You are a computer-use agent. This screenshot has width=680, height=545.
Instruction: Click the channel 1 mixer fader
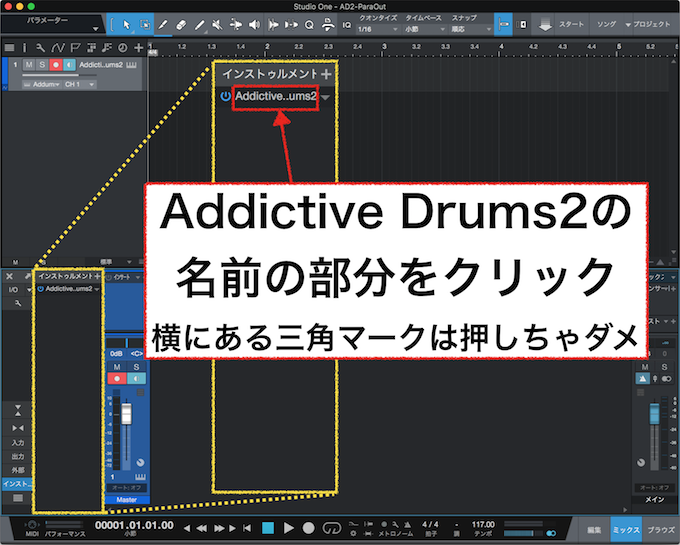[x=126, y=414]
